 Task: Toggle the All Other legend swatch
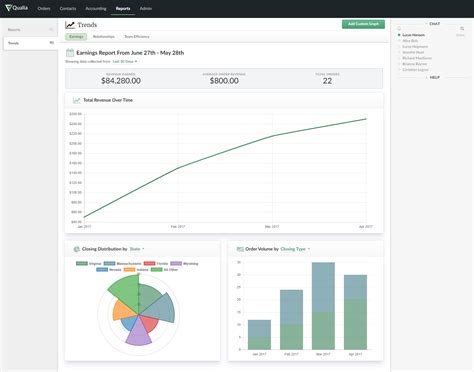157,269
